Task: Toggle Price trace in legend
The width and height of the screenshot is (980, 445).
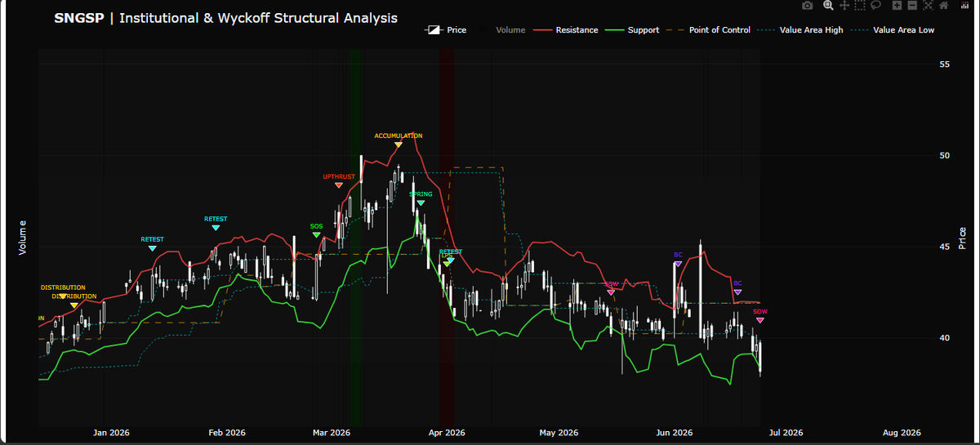Action: tap(446, 30)
